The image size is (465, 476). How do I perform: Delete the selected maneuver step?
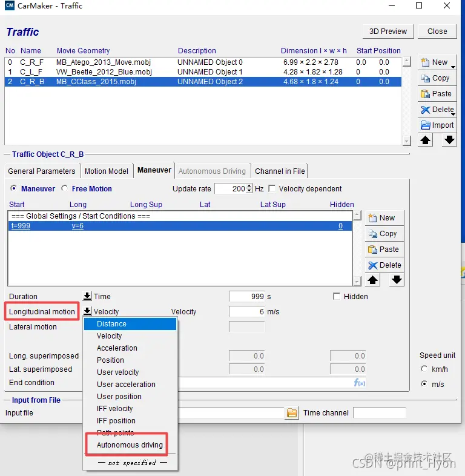click(x=384, y=265)
